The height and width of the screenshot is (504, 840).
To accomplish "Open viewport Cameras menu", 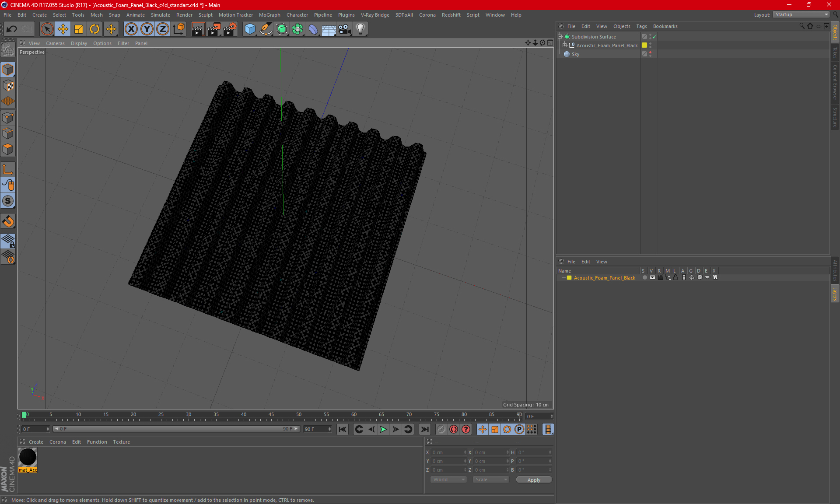I will [x=55, y=43].
